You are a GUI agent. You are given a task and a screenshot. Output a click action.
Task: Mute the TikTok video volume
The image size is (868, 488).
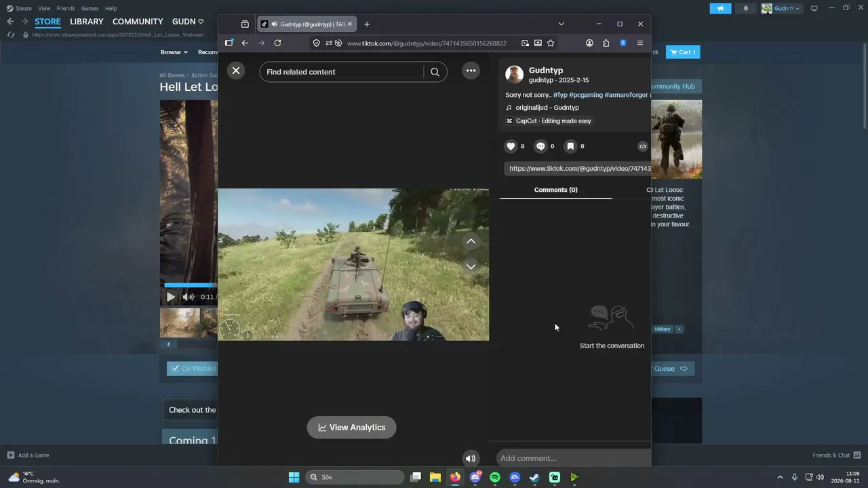point(470,458)
